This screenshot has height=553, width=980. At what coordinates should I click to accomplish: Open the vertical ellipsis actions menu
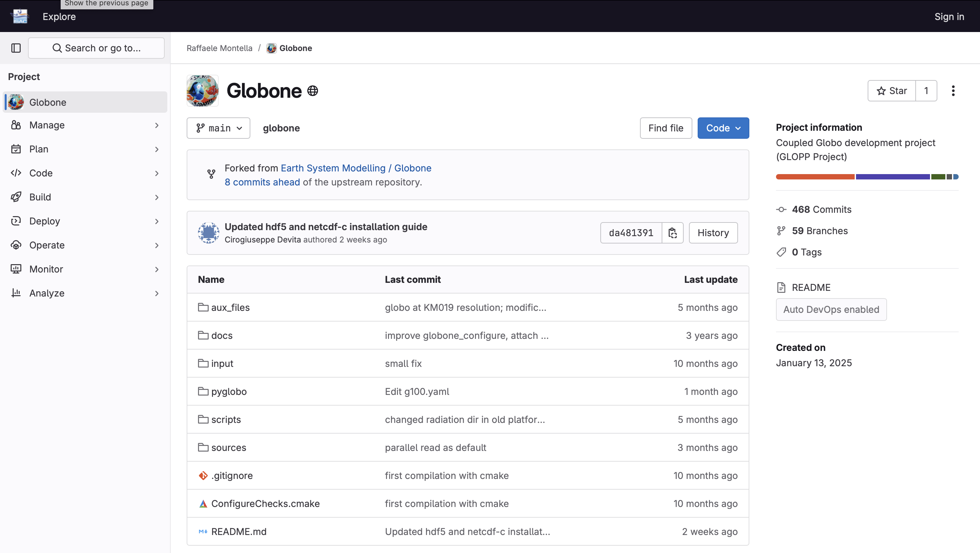pyautogui.click(x=953, y=91)
